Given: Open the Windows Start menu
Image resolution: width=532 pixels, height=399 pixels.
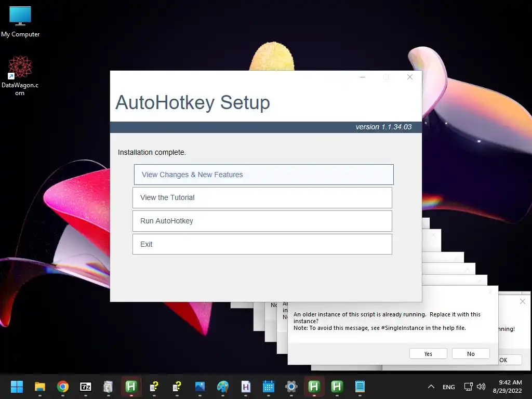Looking at the screenshot, I should point(17,387).
